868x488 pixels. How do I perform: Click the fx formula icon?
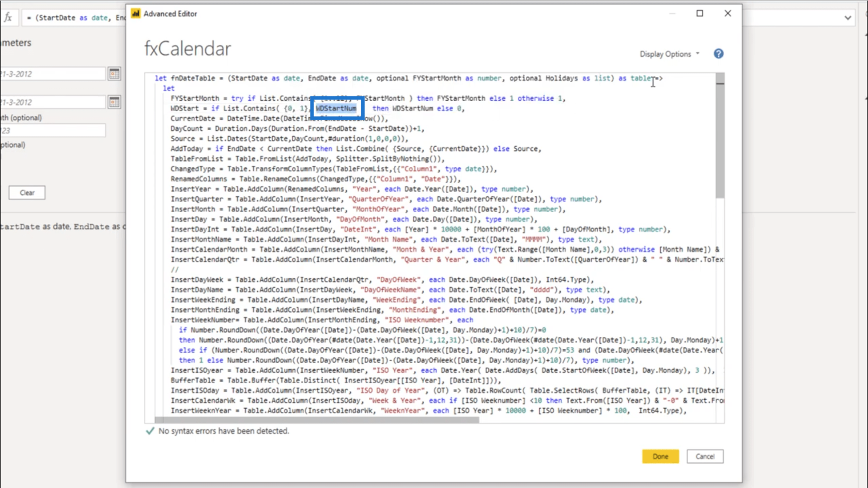pyautogui.click(x=8, y=18)
